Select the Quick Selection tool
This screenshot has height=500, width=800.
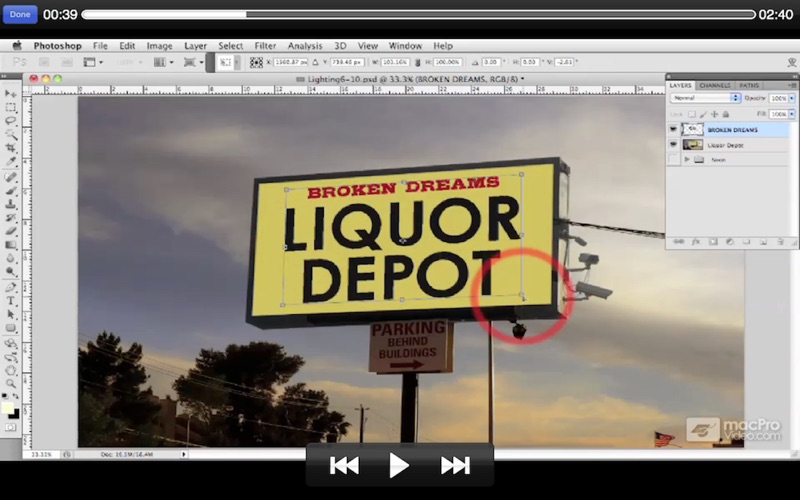pos(10,134)
